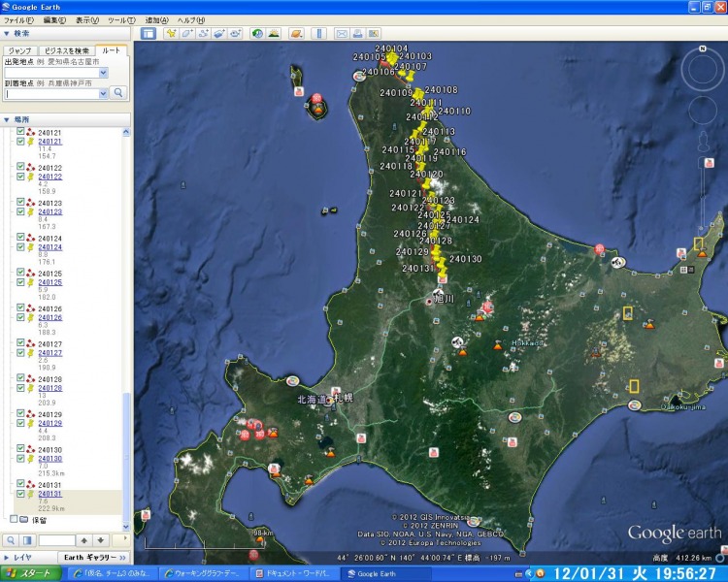
Task: Click the search magnifier beside destination field
Action: click(x=118, y=93)
